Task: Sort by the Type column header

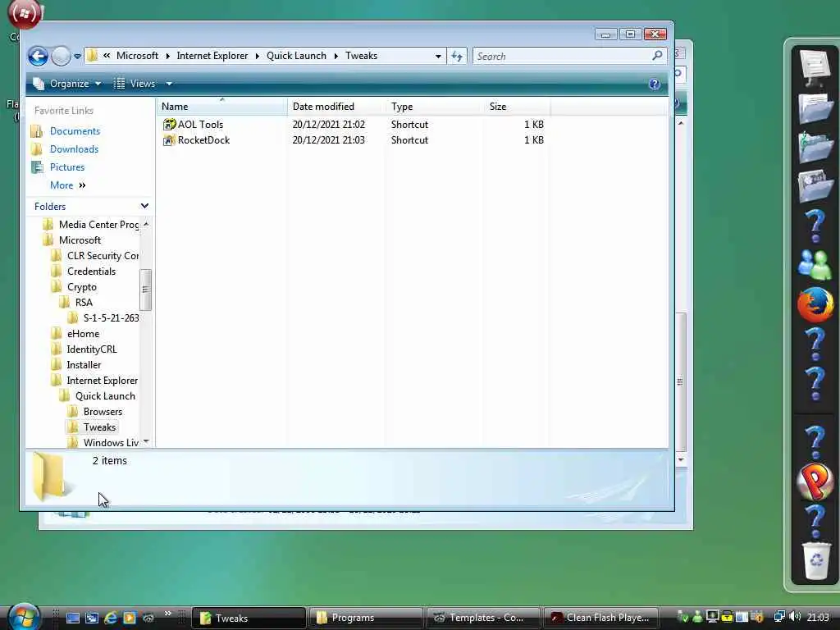Action: (435, 106)
